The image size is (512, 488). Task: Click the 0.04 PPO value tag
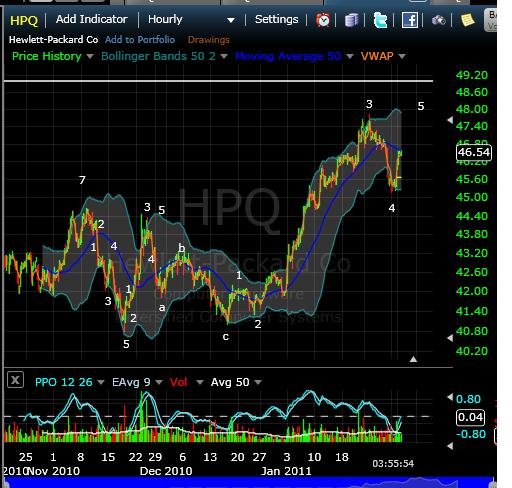coord(470,417)
